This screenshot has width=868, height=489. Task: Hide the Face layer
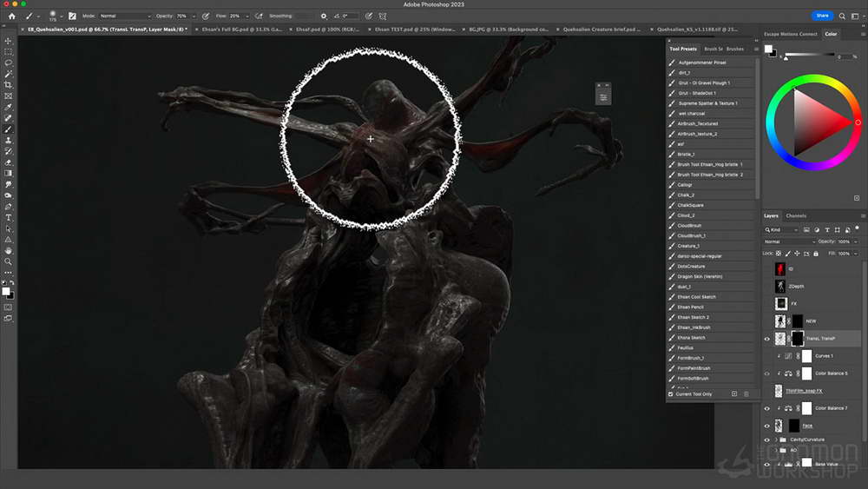[766, 426]
